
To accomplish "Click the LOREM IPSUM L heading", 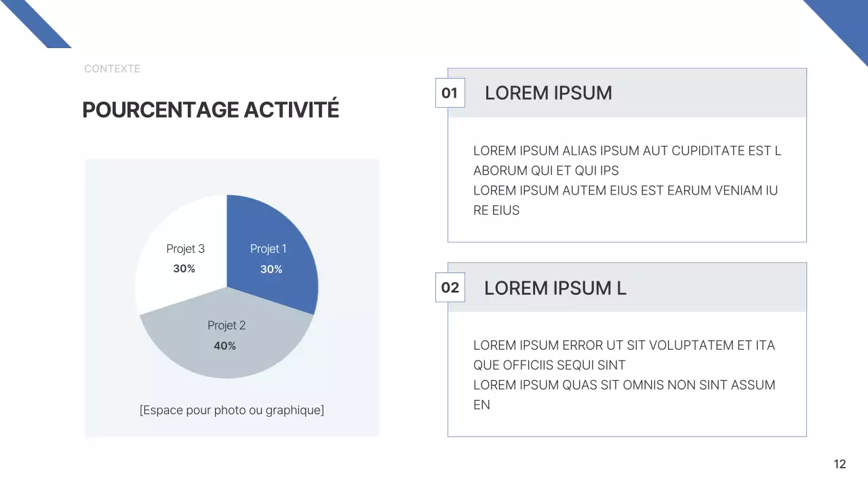I will coord(555,288).
